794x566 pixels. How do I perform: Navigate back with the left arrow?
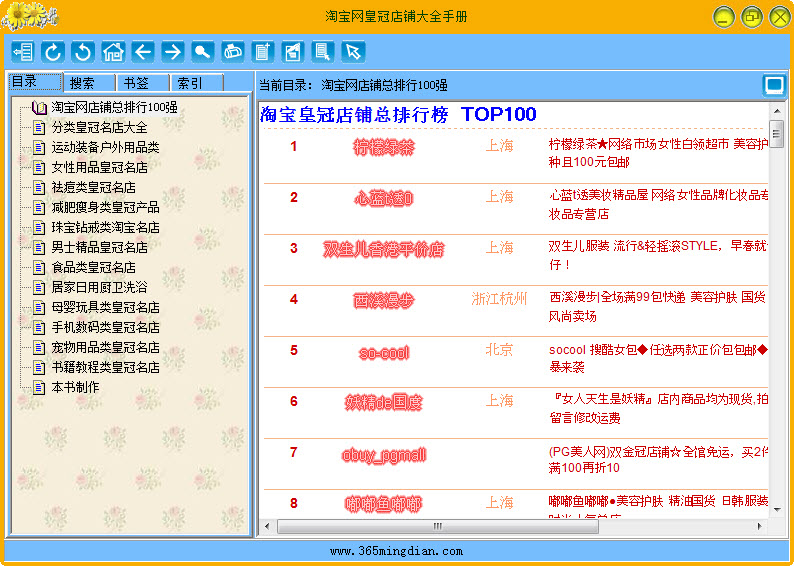pyautogui.click(x=143, y=52)
